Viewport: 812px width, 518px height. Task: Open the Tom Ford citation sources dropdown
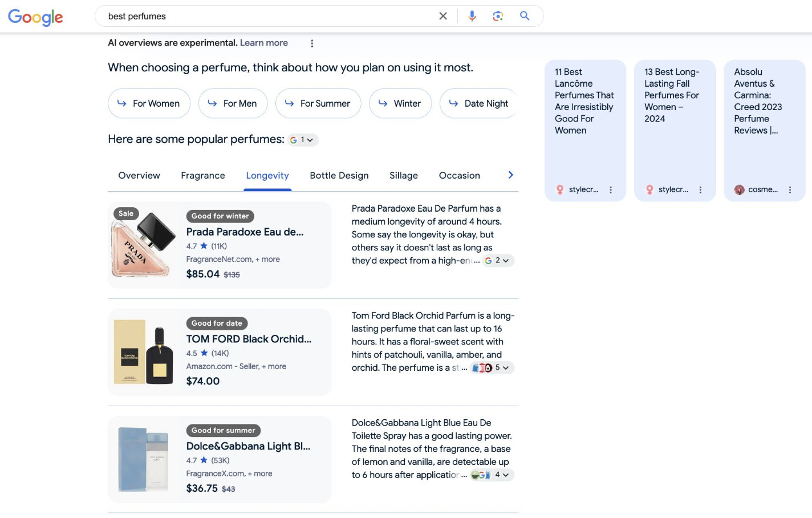492,367
